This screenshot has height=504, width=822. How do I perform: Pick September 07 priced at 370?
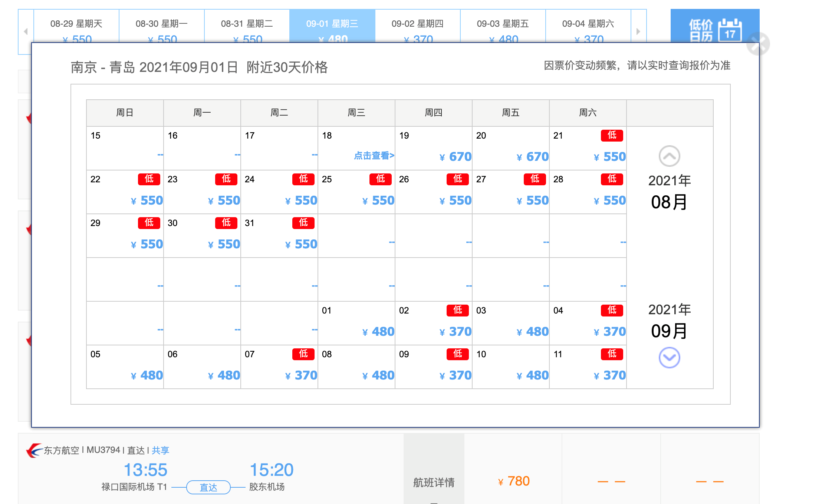(279, 367)
